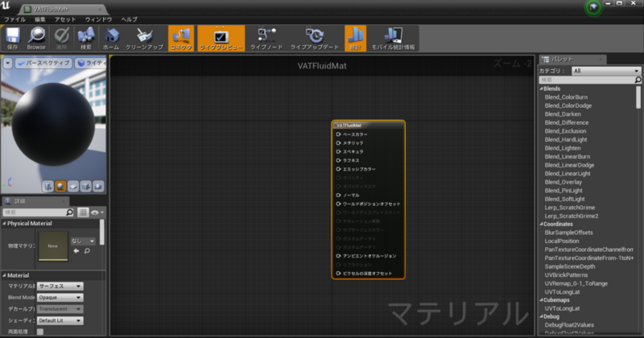644x338 pixels.
Task: Click the 保存 (Save) toolbar icon
Action: (x=12, y=38)
